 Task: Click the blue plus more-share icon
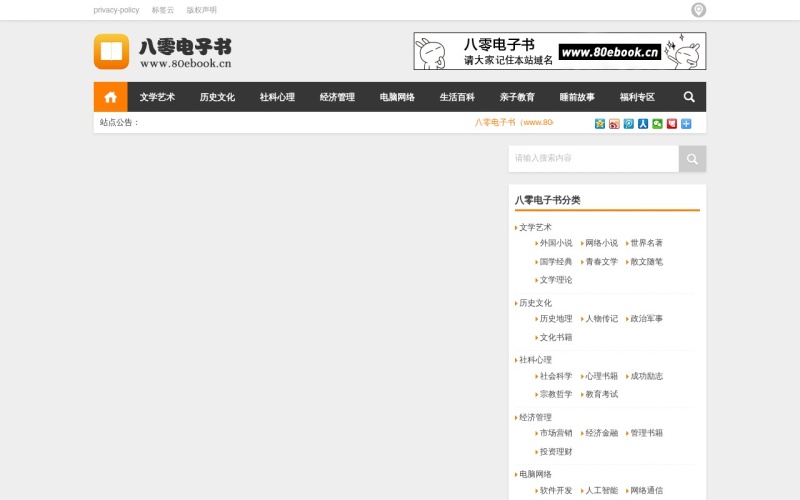[x=686, y=123]
